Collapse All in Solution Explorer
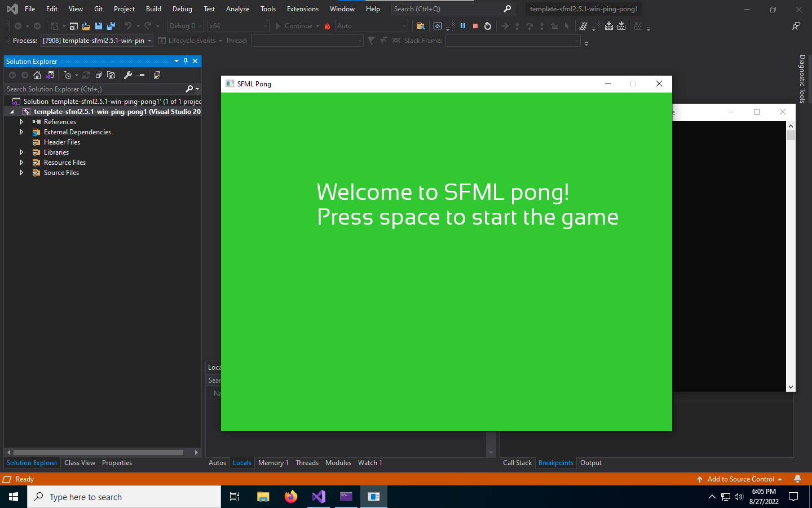Viewport: 812px width, 508px height. (x=99, y=75)
